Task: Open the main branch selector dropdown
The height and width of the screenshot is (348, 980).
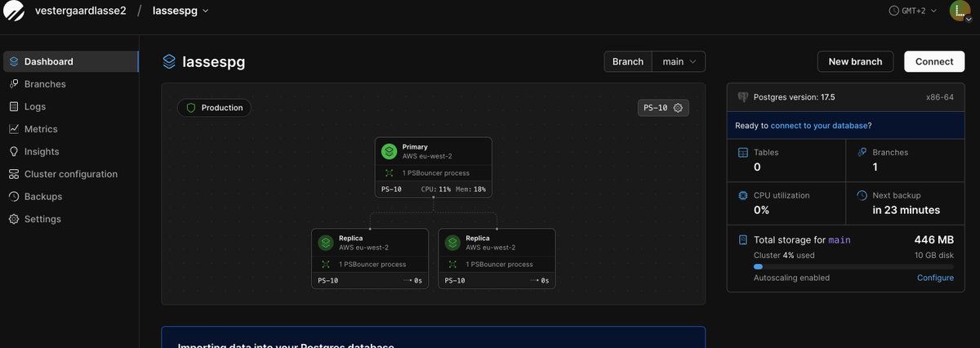Action: coord(679,61)
